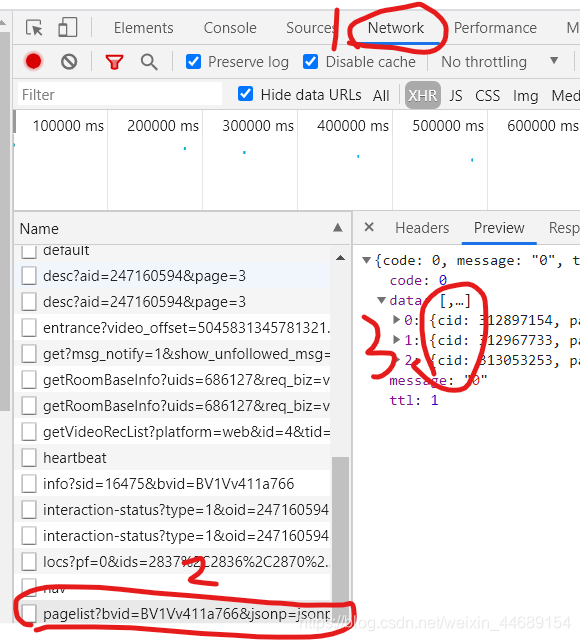The height and width of the screenshot is (641, 580).
Task: Select the locs?pf=0&ids request row
Action: pyautogui.click(x=173, y=562)
